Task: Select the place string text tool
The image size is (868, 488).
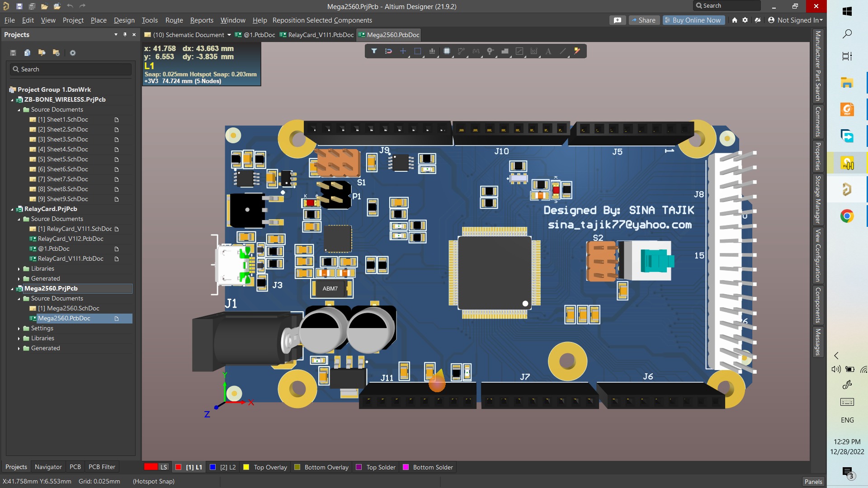Action: [x=548, y=51]
